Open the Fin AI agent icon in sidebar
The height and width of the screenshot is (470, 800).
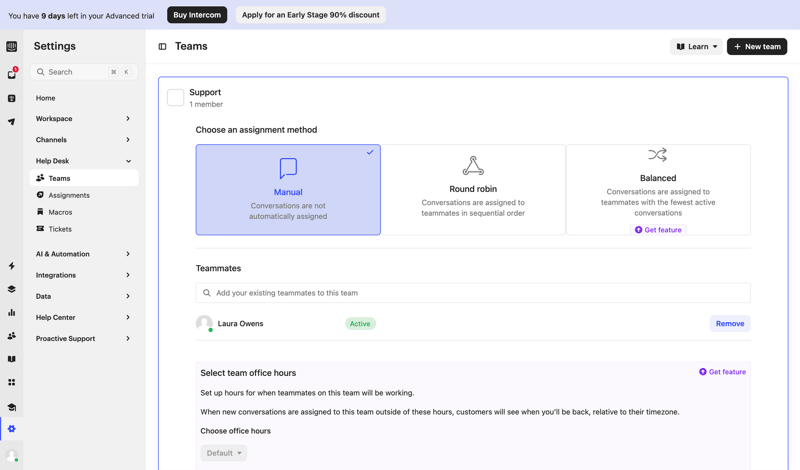11,98
